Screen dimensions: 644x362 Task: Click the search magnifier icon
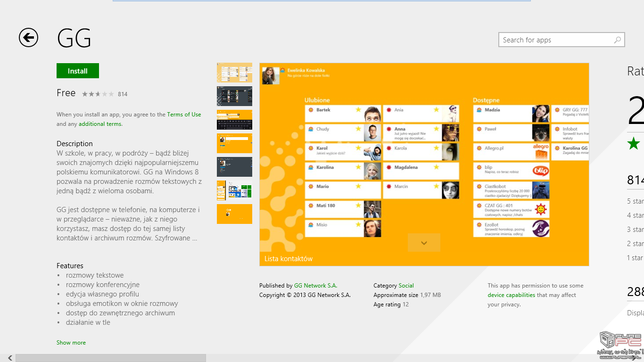click(x=617, y=40)
